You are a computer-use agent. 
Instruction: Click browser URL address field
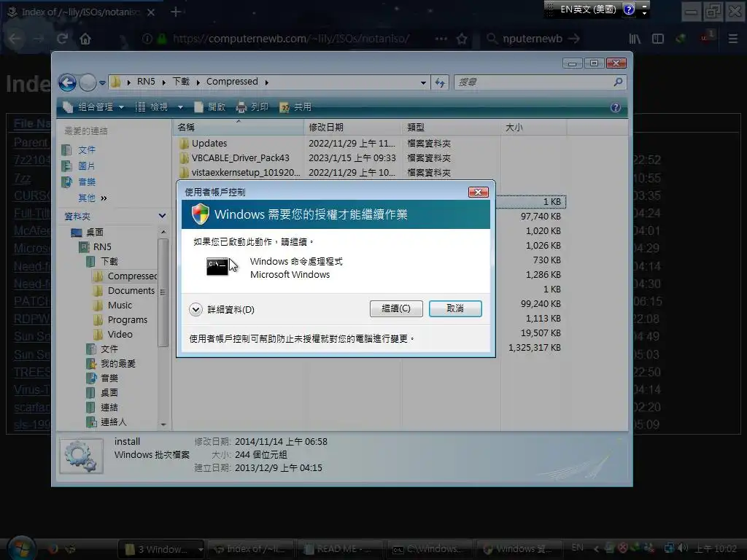pyautogui.click(x=290, y=39)
